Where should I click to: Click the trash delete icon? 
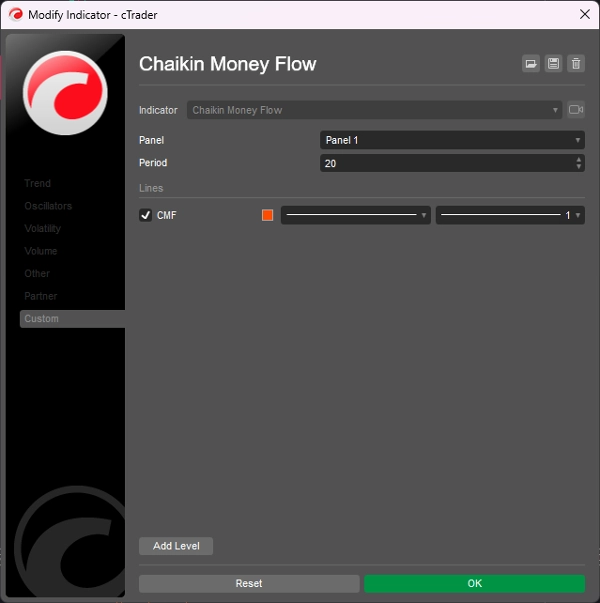point(576,63)
